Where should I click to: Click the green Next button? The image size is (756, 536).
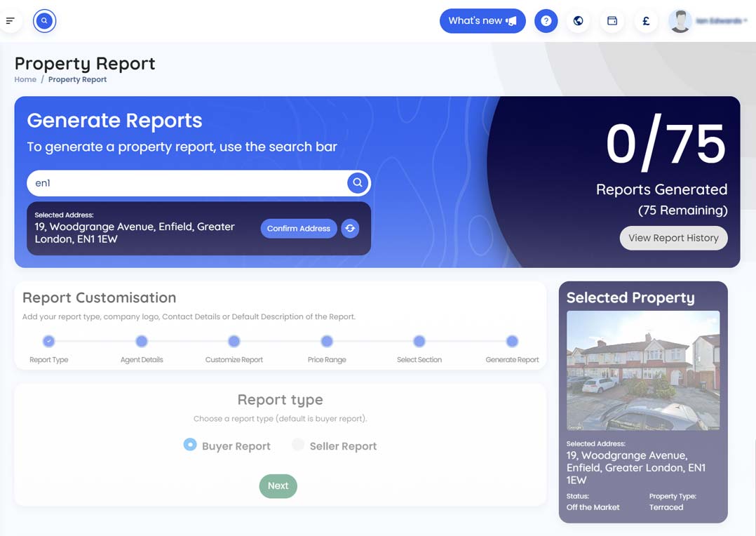(x=278, y=485)
